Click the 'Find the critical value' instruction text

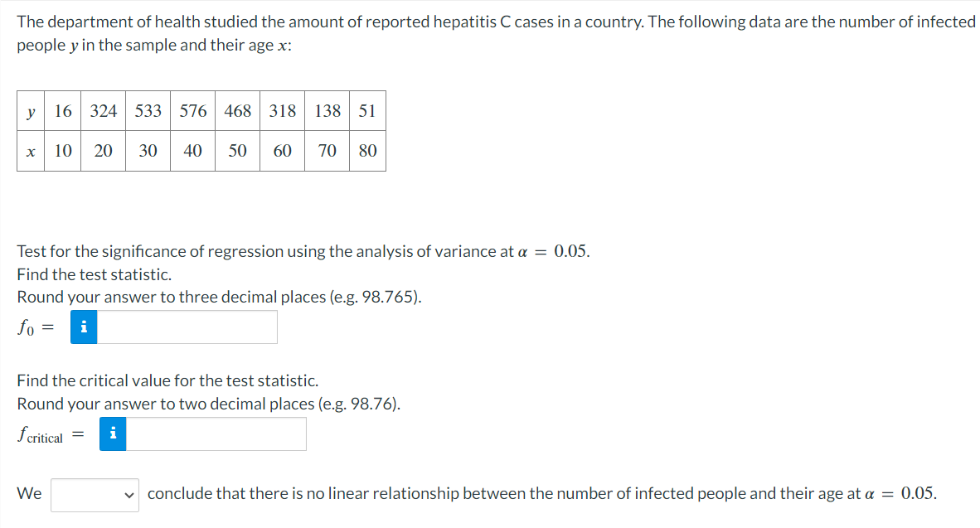pyautogui.click(x=167, y=380)
